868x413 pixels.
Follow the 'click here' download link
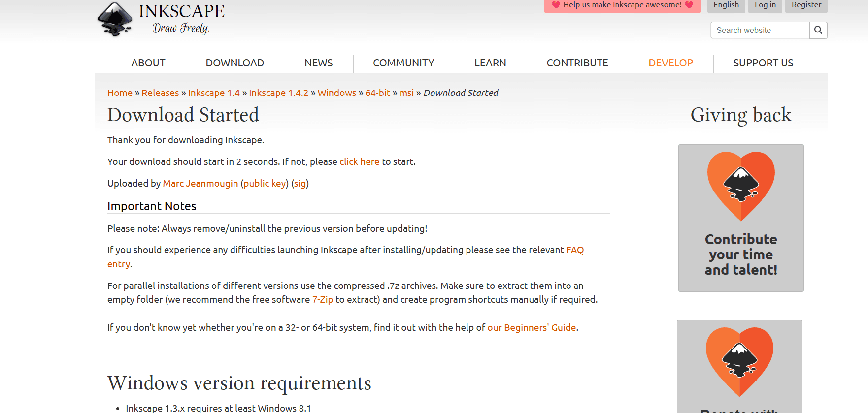coord(359,161)
